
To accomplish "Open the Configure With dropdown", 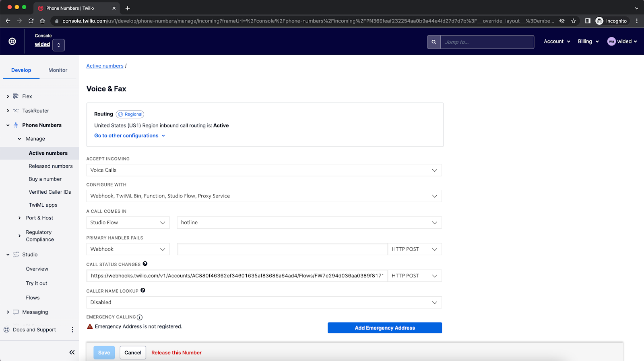I will [264, 196].
